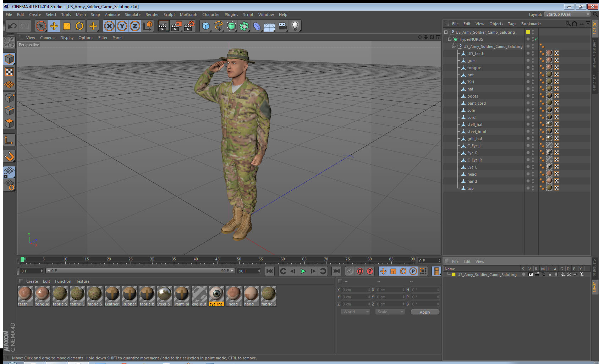Image resolution: width=599 pixels, height=364 pixels.
Task: Open the MoGraph menu
Action: point(188,15)
